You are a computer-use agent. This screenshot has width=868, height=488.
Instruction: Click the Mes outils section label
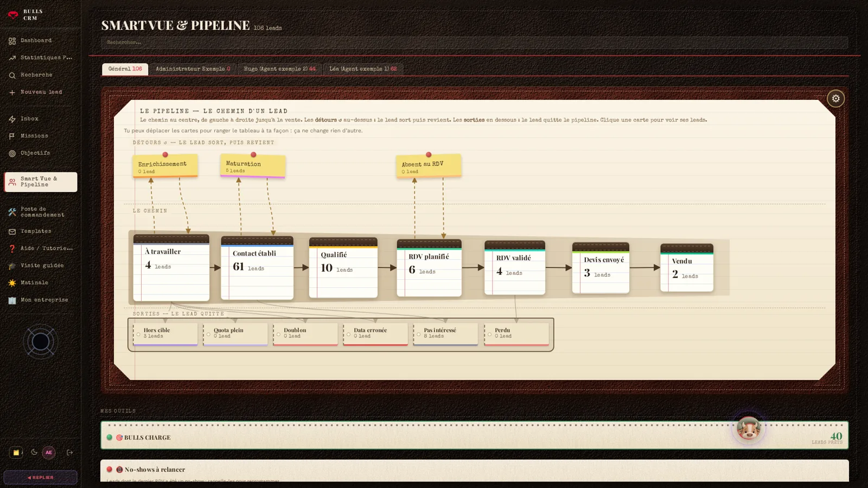click(x=118, y=411)
